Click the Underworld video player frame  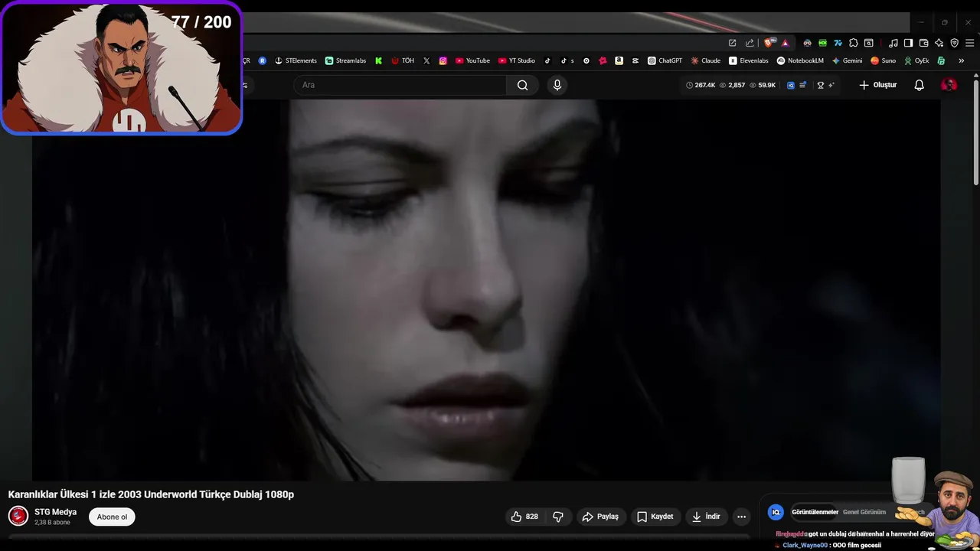(486, 290)
